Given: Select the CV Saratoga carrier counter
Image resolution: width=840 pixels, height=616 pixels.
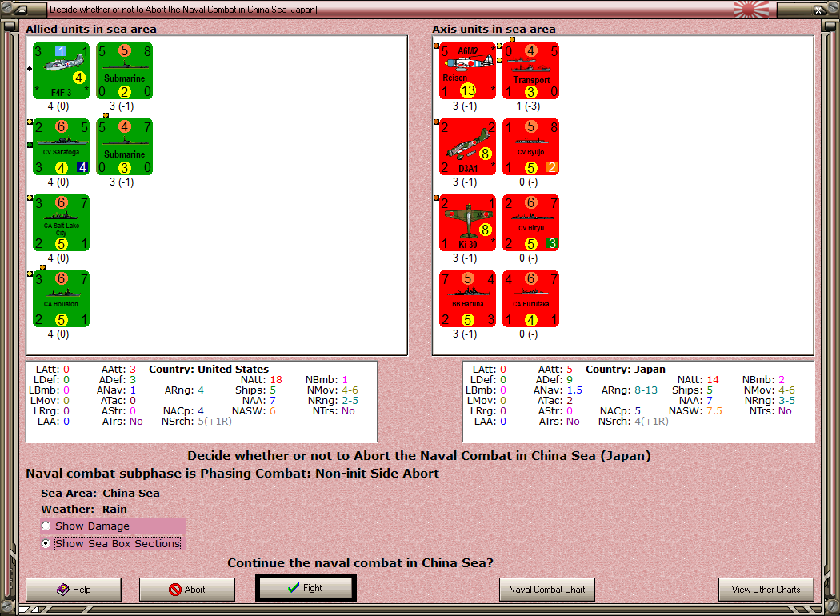Looking at the screenshot, I should pyautogui.click(x=61, y=146).
